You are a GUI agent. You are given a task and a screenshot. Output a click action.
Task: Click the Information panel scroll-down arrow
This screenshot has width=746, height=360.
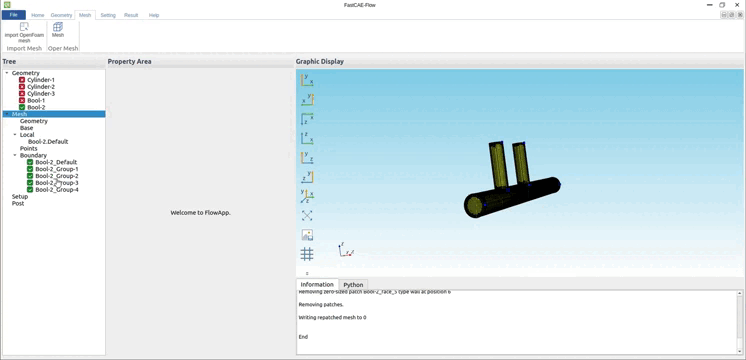pyautogui.click(x=739, y=351)
